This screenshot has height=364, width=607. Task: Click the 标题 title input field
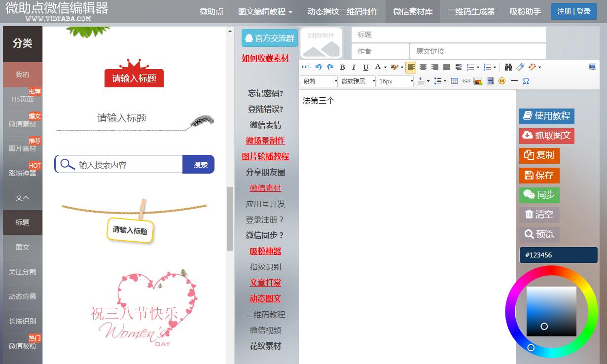coord(449,35)
